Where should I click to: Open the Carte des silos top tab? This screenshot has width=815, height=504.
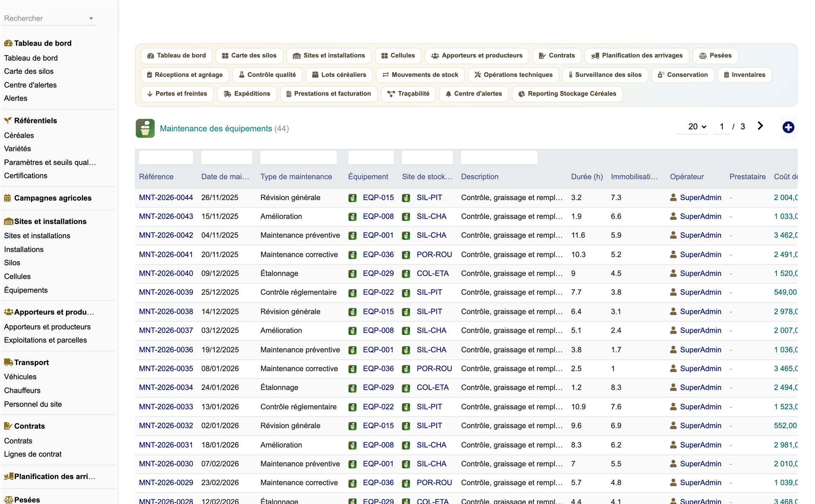pyautogui.click(x=249, y=55)
